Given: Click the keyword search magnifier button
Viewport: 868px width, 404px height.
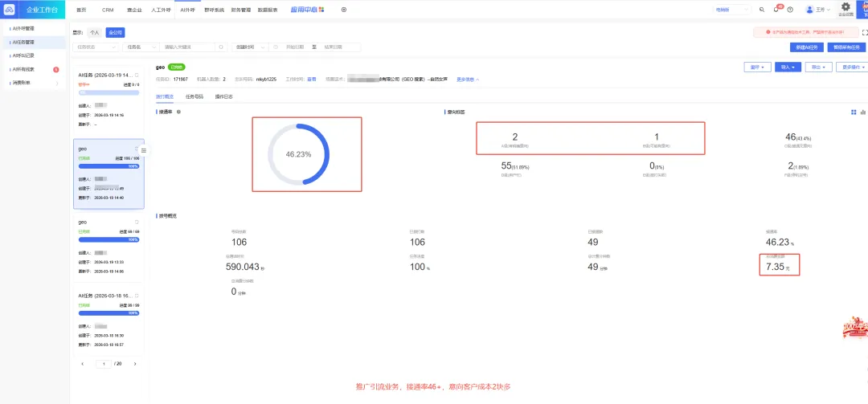Looking at the screenshot, I should click(x=222, y=47).
